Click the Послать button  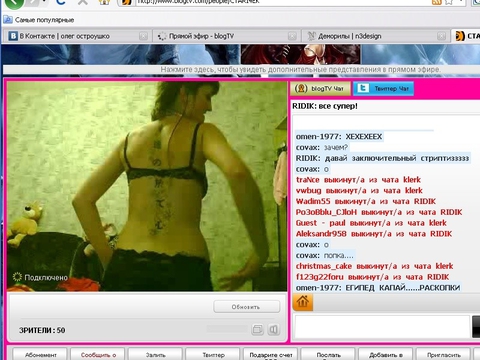pos(328,354)
